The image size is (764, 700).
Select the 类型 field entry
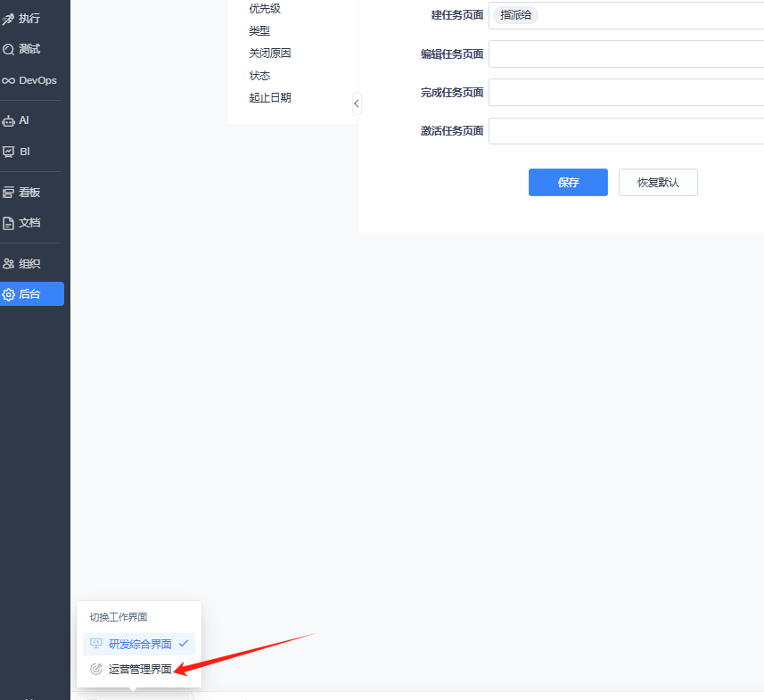point(259,30)
